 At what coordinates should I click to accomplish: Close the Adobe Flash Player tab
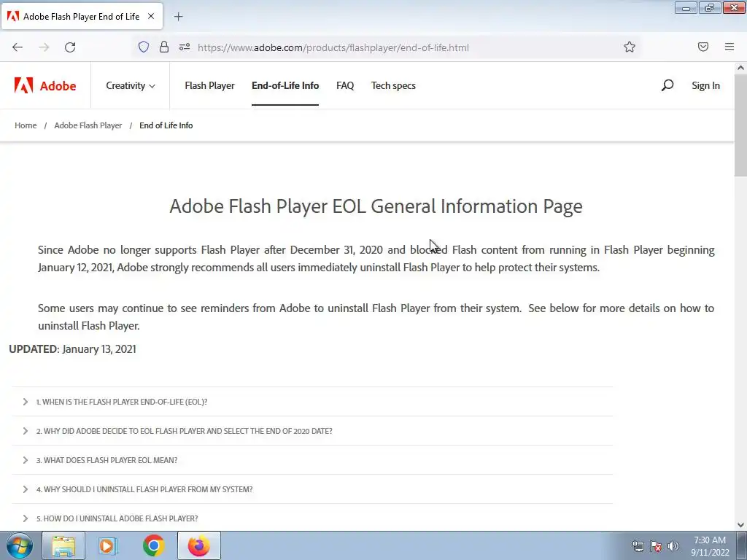tap(151, 16)
